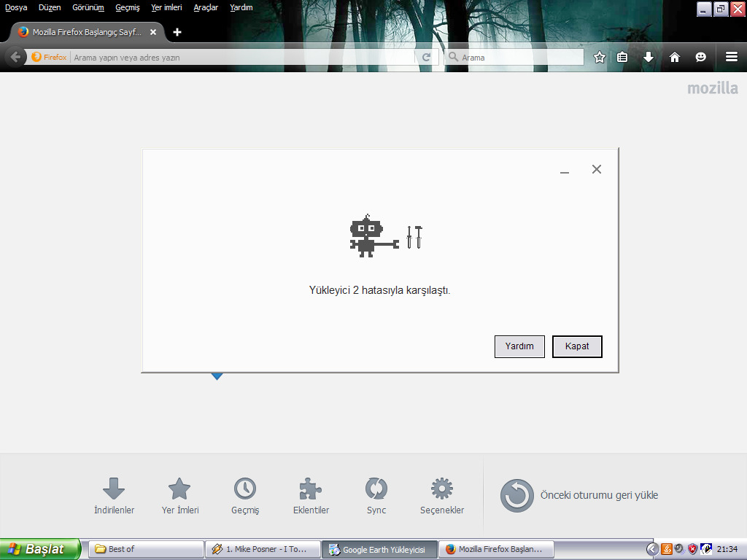Screen dimensions: 747x560
Task: Click Yardım button in installer dialog
Action: click(x=519, y=346)
